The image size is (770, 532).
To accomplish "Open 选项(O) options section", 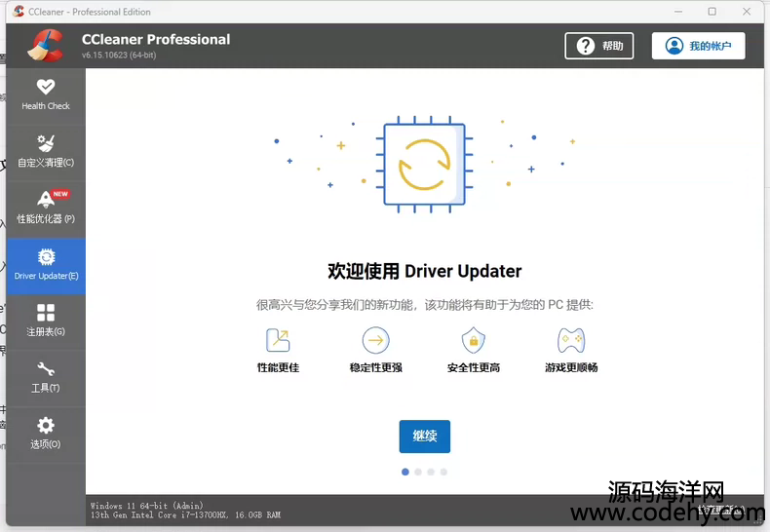I will 46,435.
